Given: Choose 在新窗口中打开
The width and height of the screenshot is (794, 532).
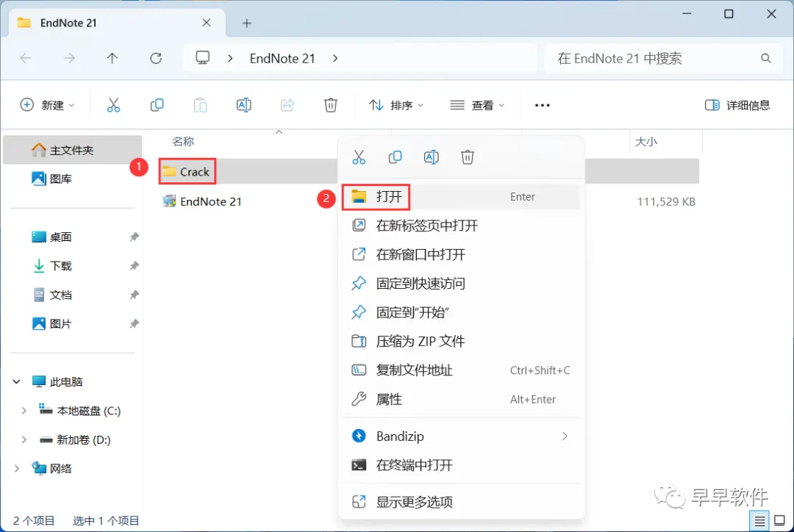Looking at the screenshot, I should click(x=460, y=255).
